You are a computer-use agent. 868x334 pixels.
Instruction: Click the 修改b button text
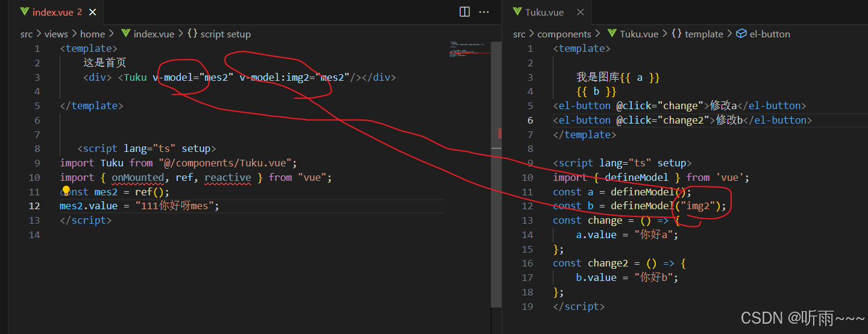point(729,120)
